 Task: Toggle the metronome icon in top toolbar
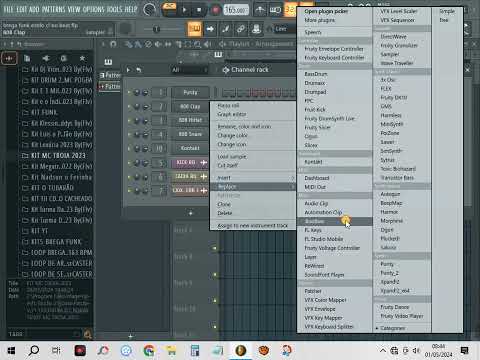coord(260,10)
